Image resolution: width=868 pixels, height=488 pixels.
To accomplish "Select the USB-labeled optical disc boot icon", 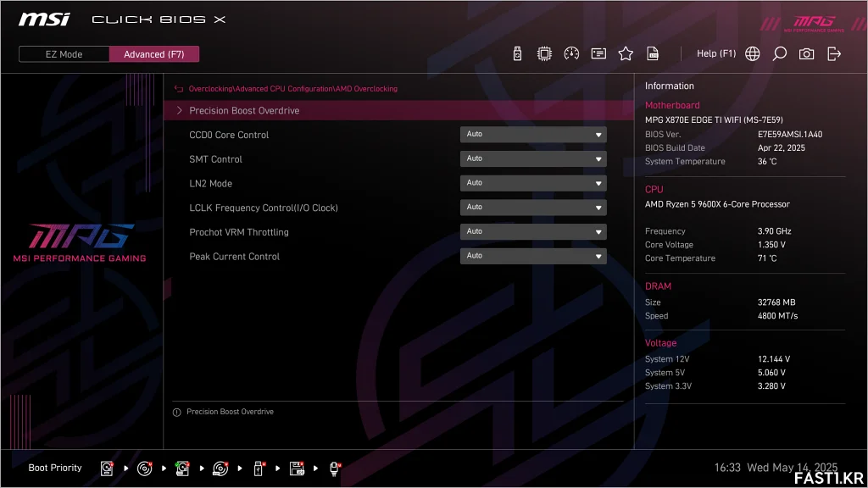I will [220, 469].
